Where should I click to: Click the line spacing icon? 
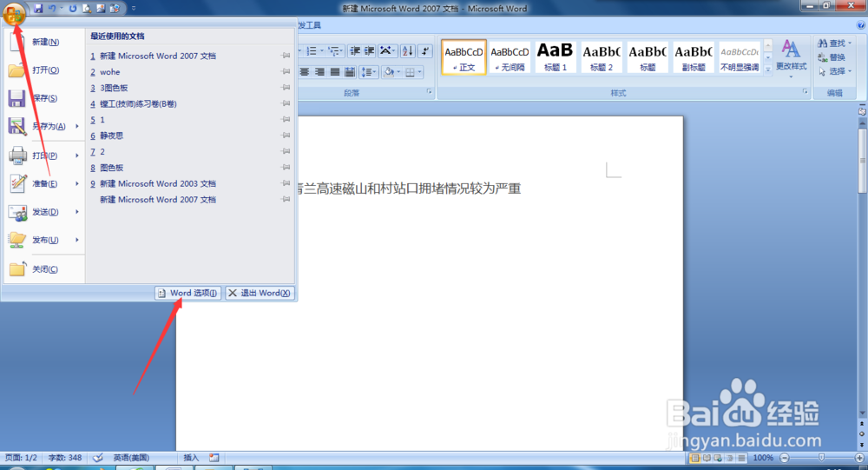tap(368, 72)
